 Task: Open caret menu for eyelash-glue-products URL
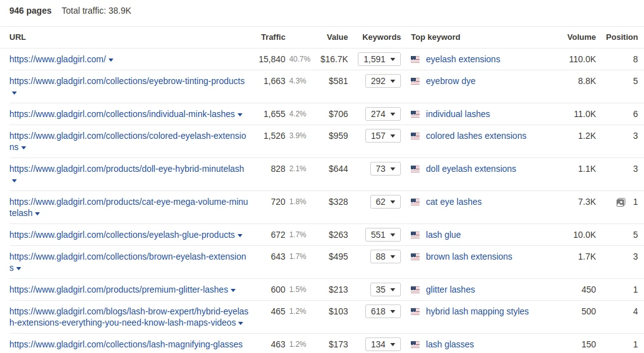click(240, 235)
